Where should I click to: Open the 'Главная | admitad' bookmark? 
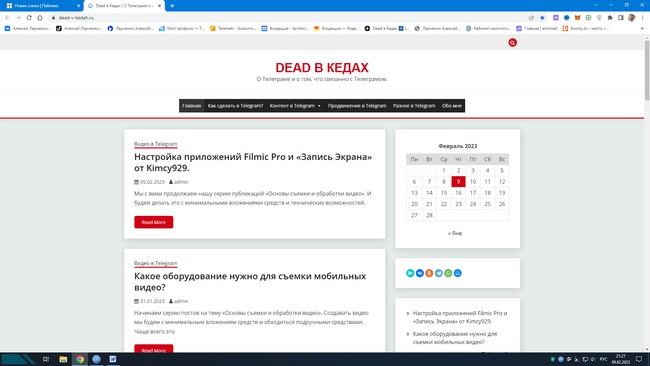536,29
